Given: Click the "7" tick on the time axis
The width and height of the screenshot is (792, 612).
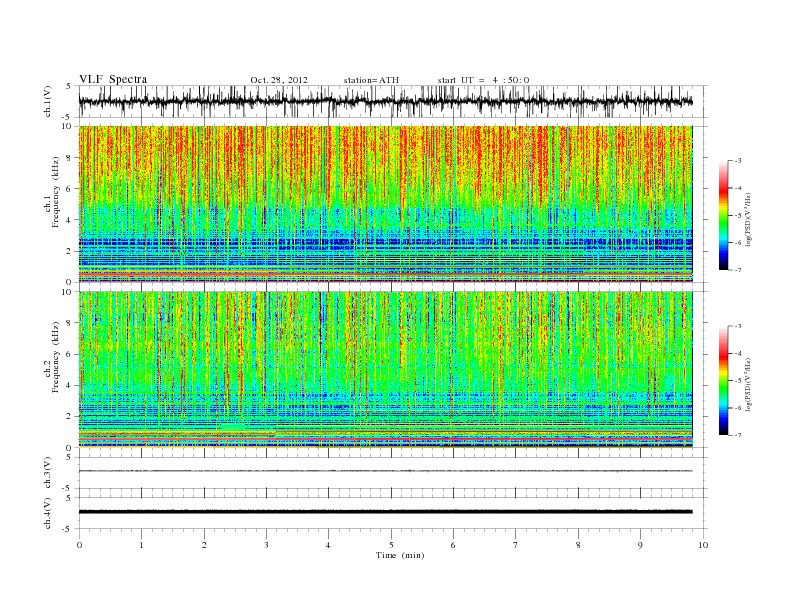Looking at the screenshot, I should 516,545.
